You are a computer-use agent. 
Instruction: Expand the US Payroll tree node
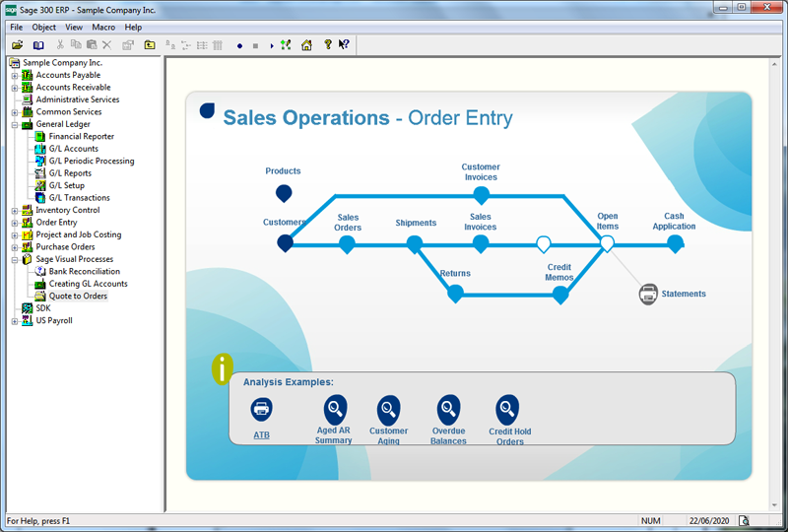tap(15, 321)
